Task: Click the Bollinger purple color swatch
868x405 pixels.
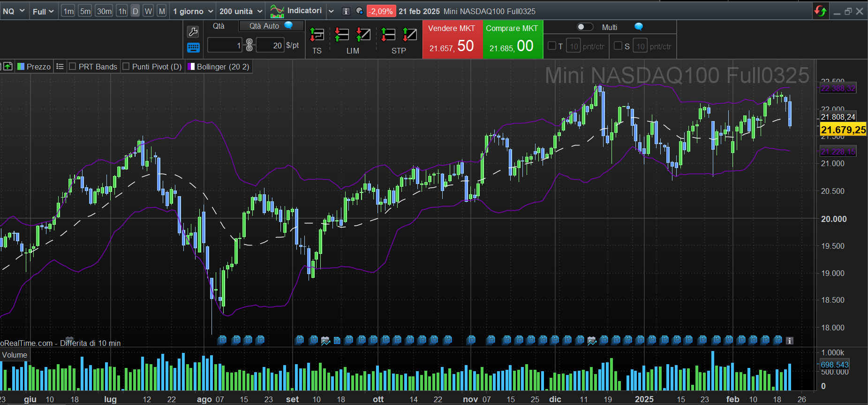Action: (191, 67)
